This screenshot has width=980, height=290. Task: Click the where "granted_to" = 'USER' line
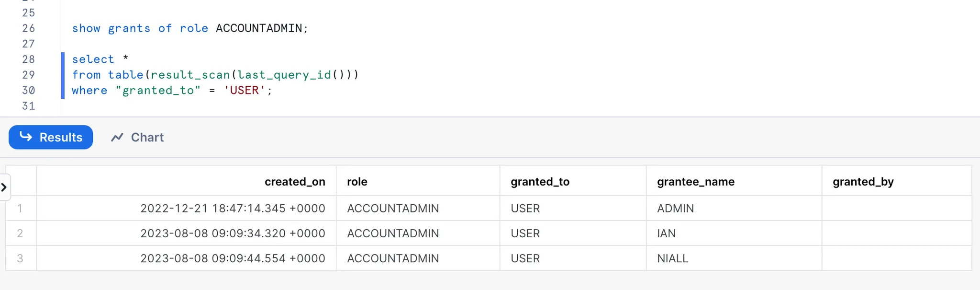pyautogui.click(x=172, y=90)
